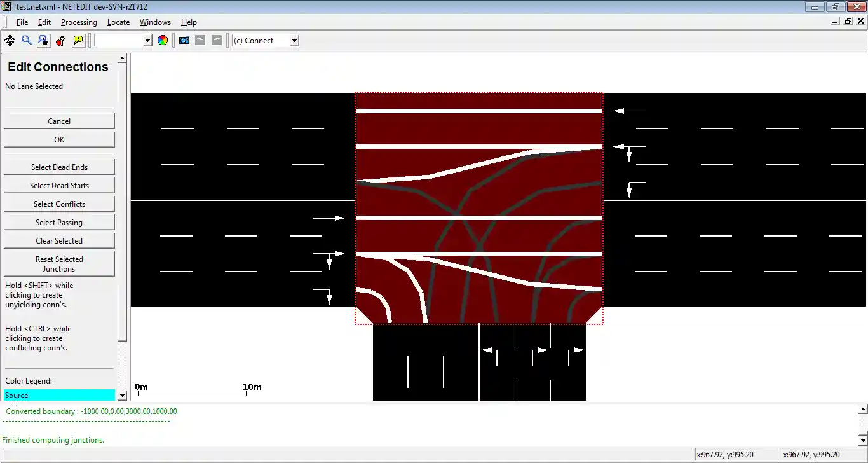
Task: Click the right status bar coordinate field
Action: coord(822,455)
